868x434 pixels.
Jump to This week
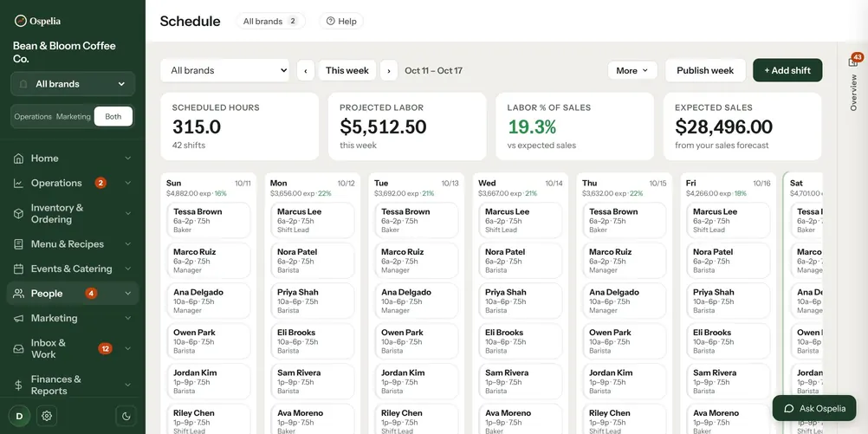pos(347,70)
